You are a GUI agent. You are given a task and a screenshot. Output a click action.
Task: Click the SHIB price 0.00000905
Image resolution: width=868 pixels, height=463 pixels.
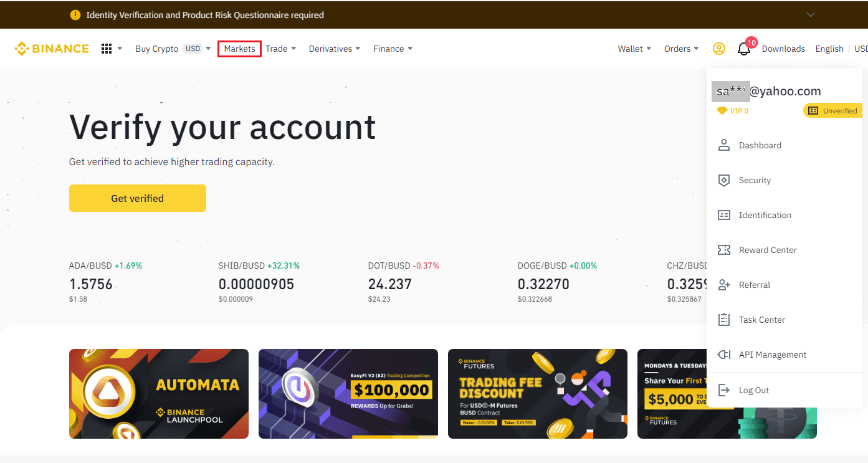(256, 284)
